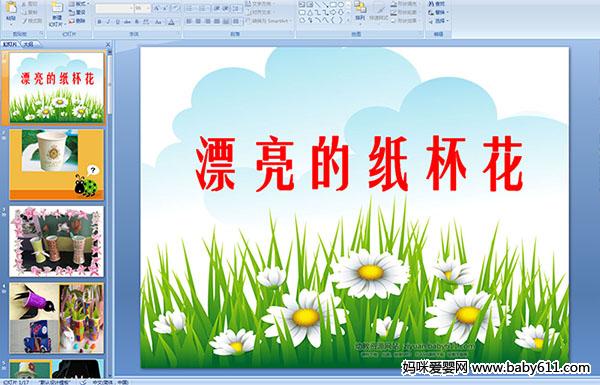The width and height of the screenshot is (600, 385).
Task: Switch to the Outline tab in the slide pane
Action: tap(28, 44)
